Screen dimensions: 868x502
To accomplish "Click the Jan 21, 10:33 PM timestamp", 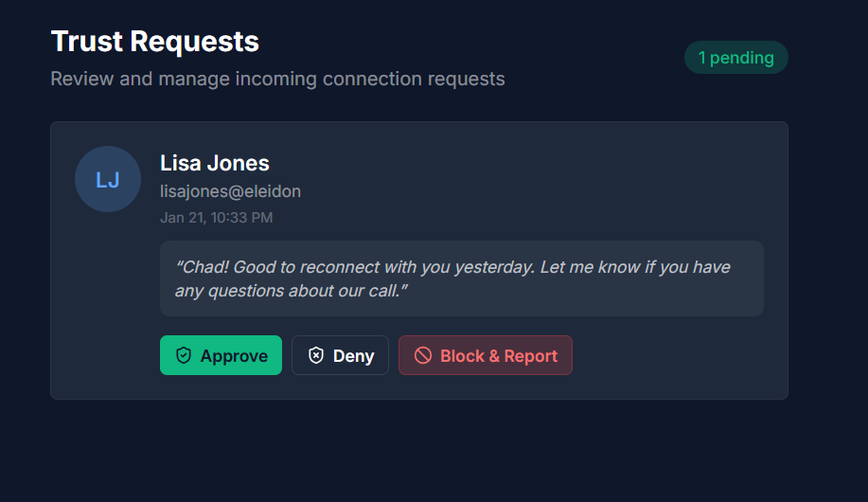I will click(x=216, y=218).
